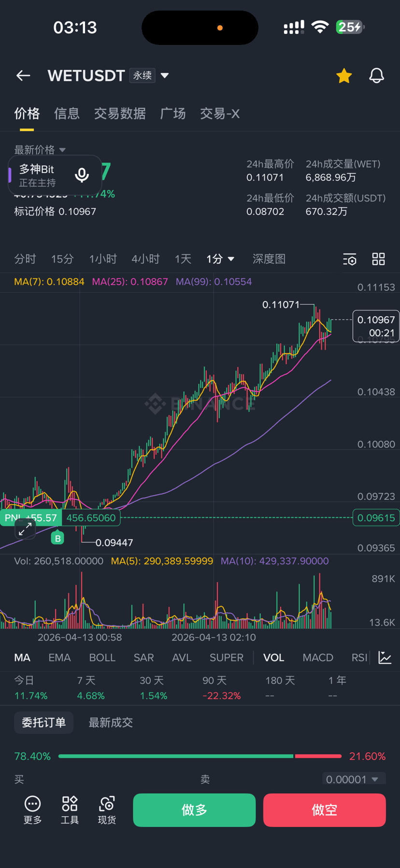400x868 pixels.
Task: Select the 4小时 chart interval
Action: (x=145, y=259)
